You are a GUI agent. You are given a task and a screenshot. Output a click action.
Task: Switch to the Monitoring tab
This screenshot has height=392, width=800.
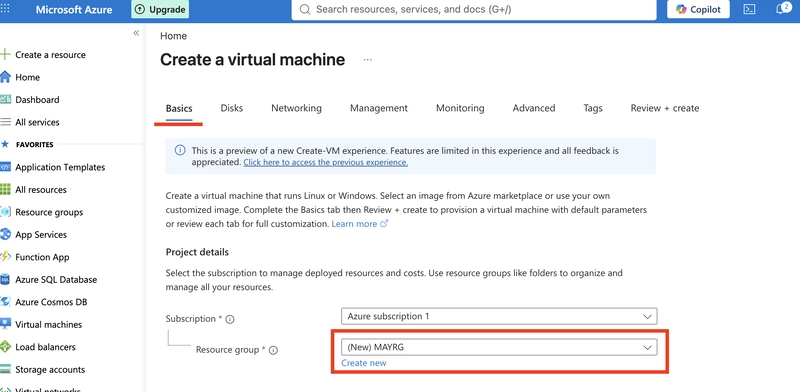pyautogui.click(x=460, y=108)
